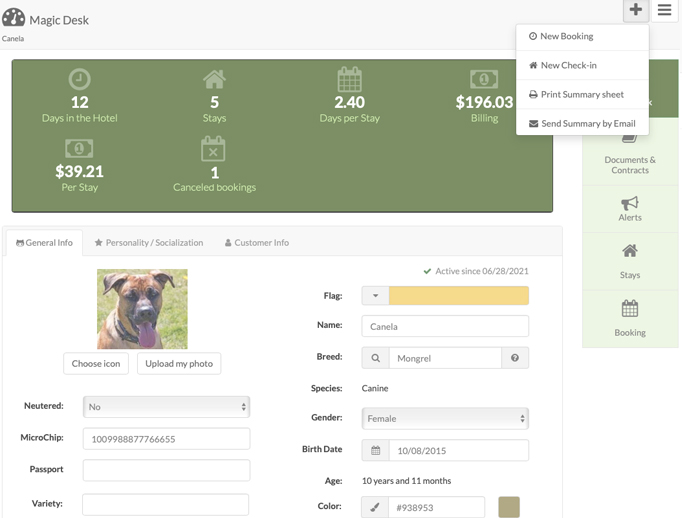682x518 pixels.
Task: Click the money icon above Billing
Action: (x=484, y=79)
